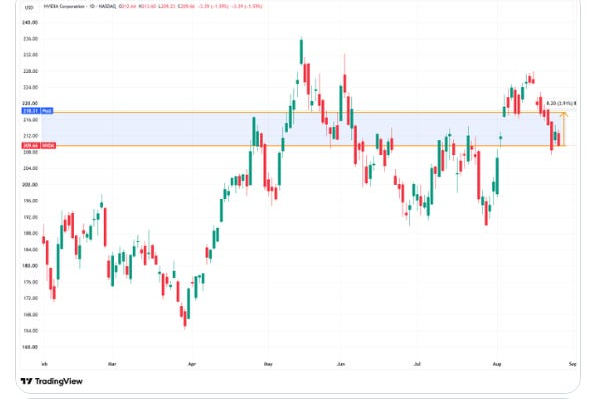This screenshot has height=399, width=589.
Task: Click the 168.00 price axis label
Action: (x=30, y=314)
